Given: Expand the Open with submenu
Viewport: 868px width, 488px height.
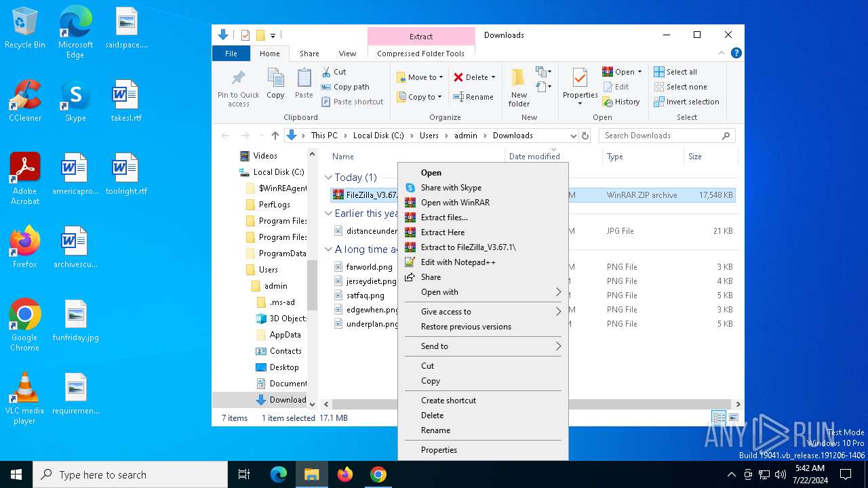Looking at the screenshot, I should 483,292.
